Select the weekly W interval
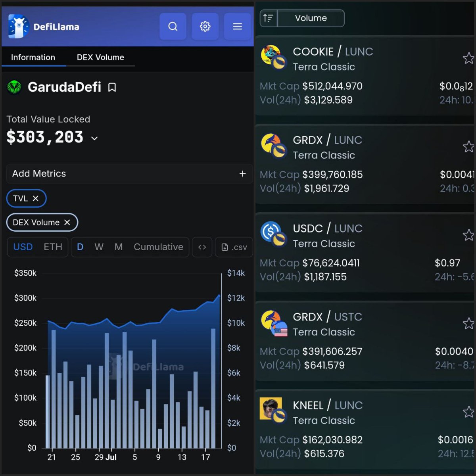 pyautogui.click(x=99, y=247)
